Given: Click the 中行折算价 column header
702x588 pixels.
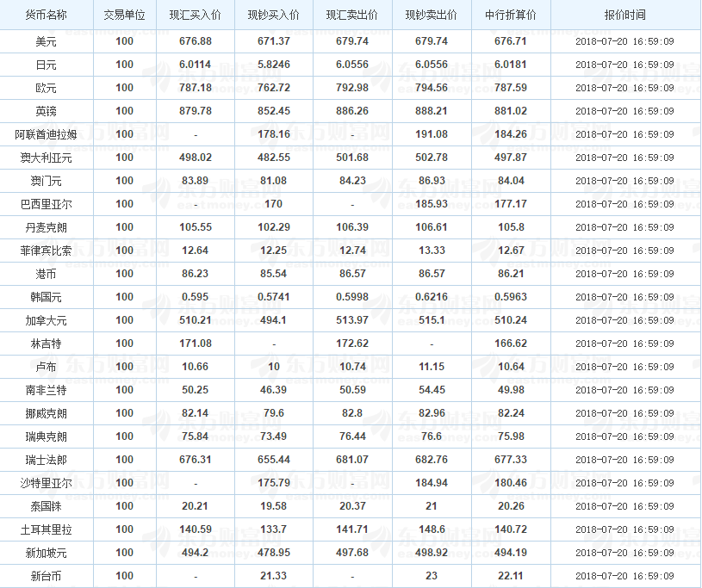Looking at the screenshot, I should coord(511,15).
